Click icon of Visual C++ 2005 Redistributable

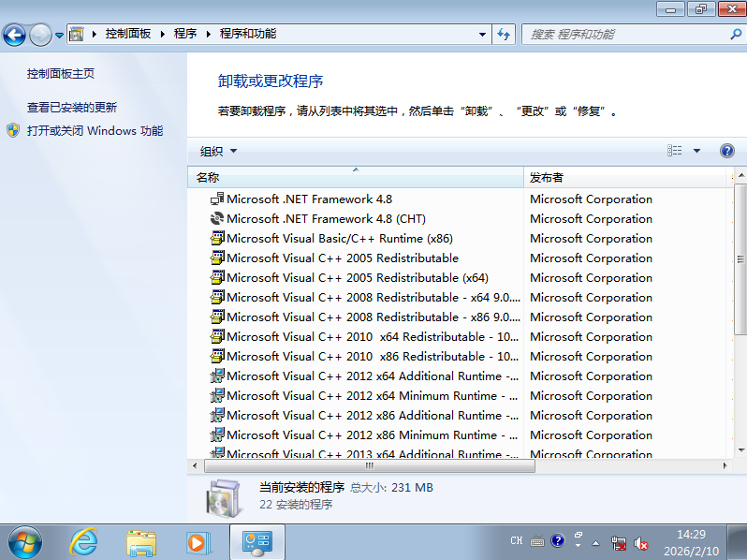coord(217,258)
